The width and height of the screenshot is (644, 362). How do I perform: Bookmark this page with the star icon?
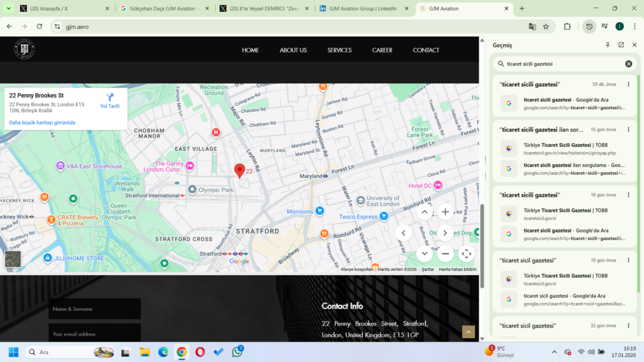click(x=546, y=26)
